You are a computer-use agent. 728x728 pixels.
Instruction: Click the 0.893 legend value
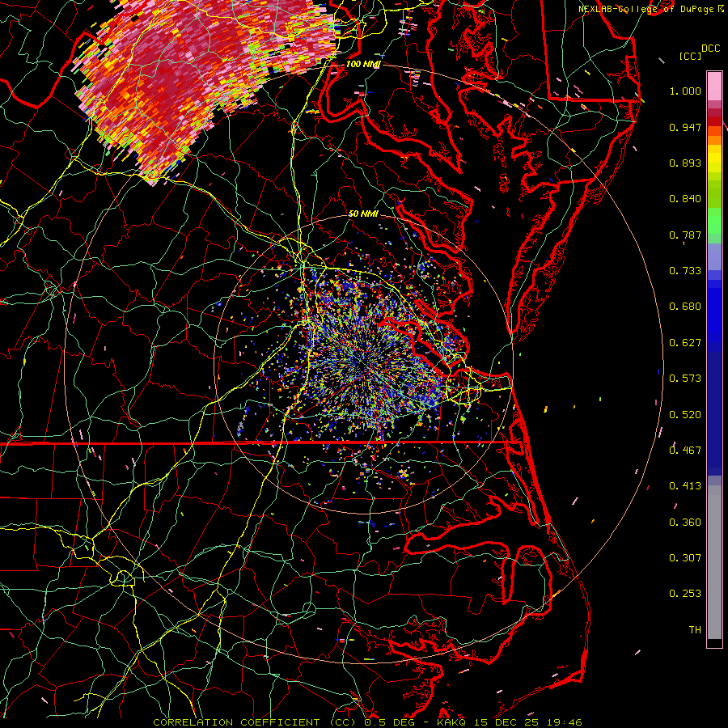tap(685, 163)
